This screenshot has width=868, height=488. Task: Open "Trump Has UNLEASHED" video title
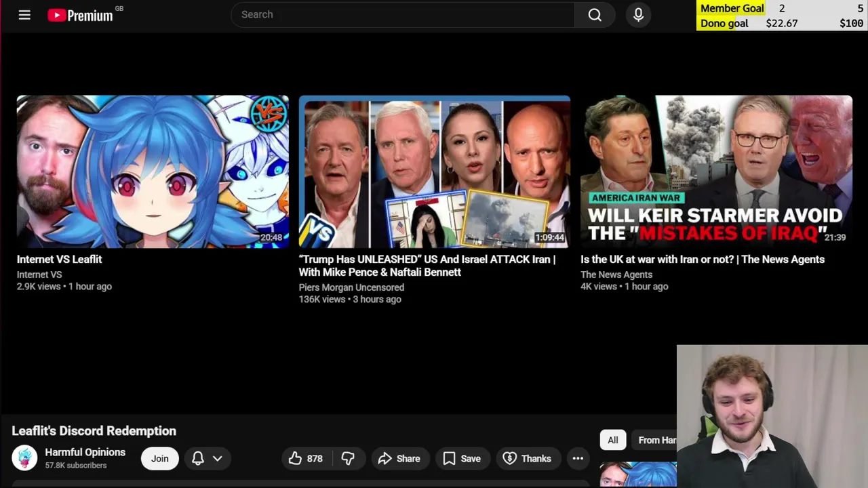[x=427, y=266]
